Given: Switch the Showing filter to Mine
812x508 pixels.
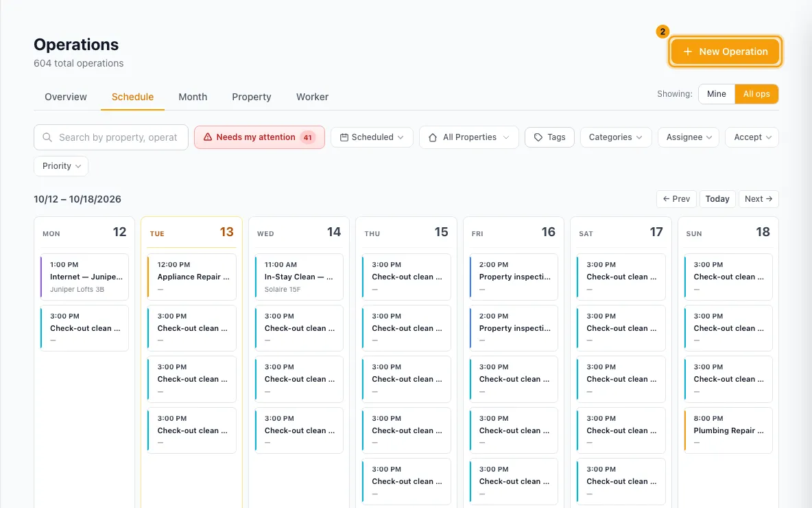Looking at the screenshot, I should [x=716, y=94].
